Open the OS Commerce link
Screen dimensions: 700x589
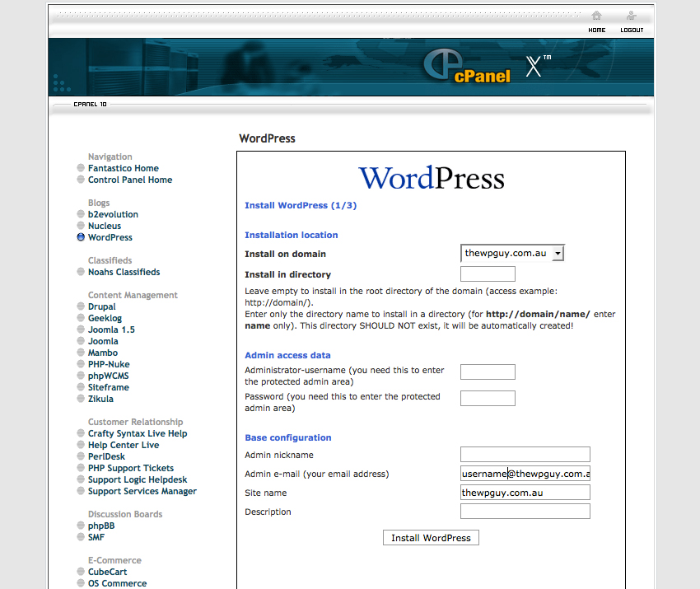point(117,583)
